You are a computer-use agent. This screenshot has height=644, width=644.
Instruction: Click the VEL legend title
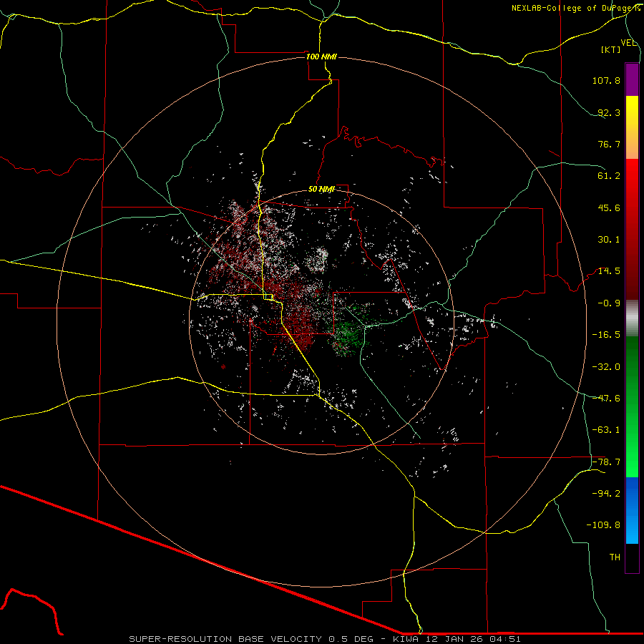click(x=628, y=43)
